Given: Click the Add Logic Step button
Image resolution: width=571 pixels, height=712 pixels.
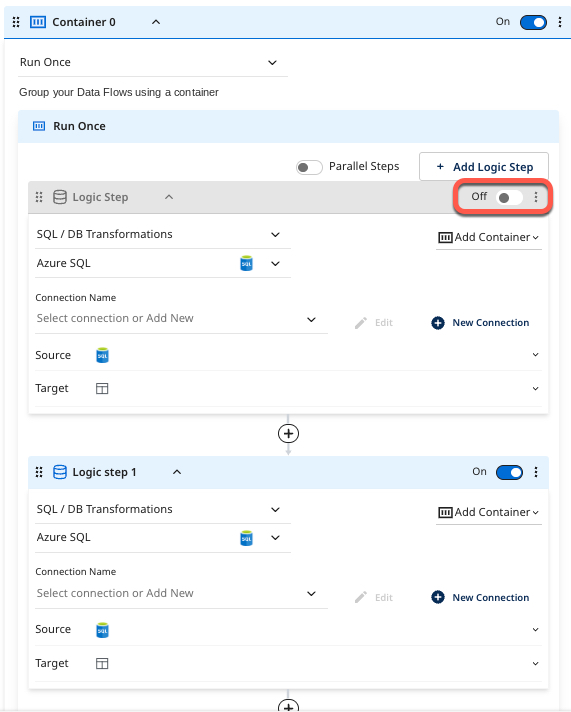Looking at the screenshot, I should tap(484, 167).
